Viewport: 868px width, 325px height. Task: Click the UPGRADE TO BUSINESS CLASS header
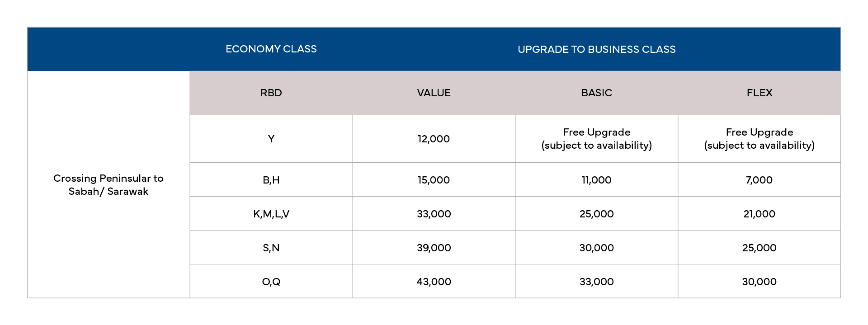tap(597, 49)
